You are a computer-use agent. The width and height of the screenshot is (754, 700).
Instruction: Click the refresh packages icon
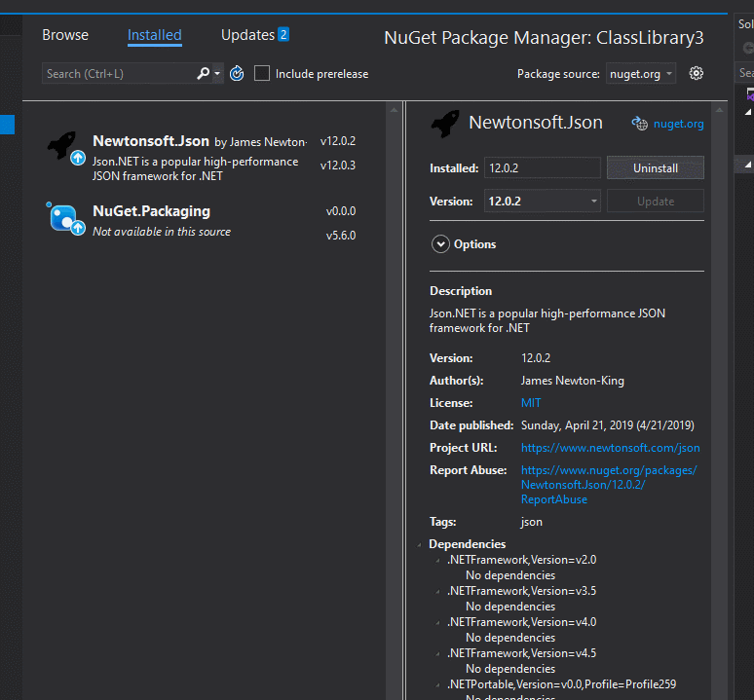point(237,74)
